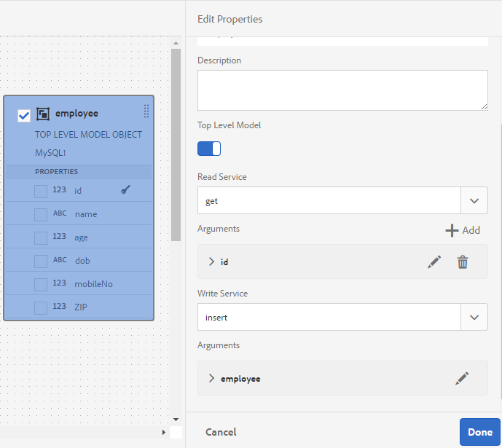Expand the id argument chevron
This screenshot has height=448, width=502.
pos(211,262)
